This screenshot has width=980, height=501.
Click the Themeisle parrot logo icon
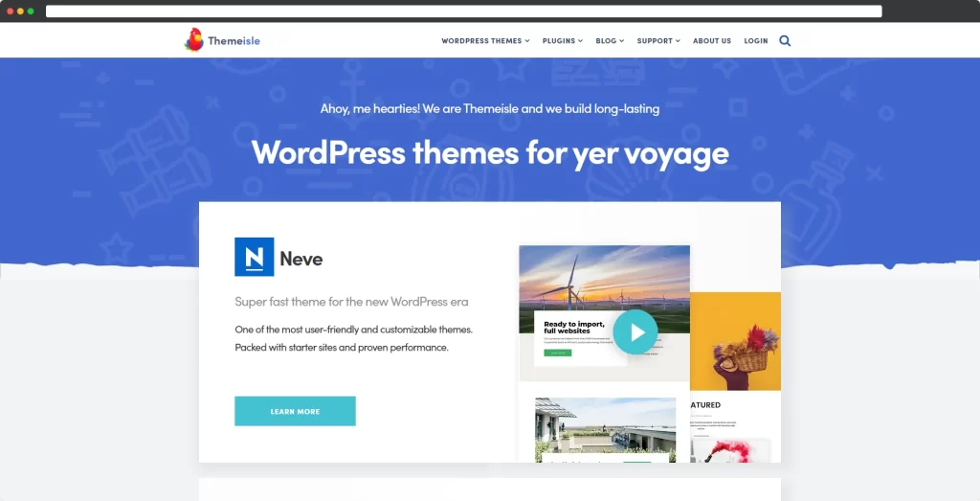193,39
